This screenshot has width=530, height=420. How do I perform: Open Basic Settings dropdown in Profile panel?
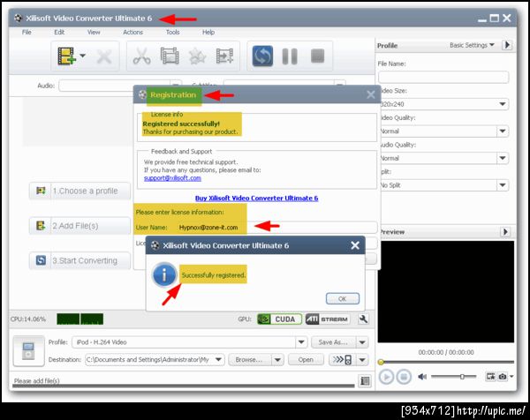(x=472, y=45)
